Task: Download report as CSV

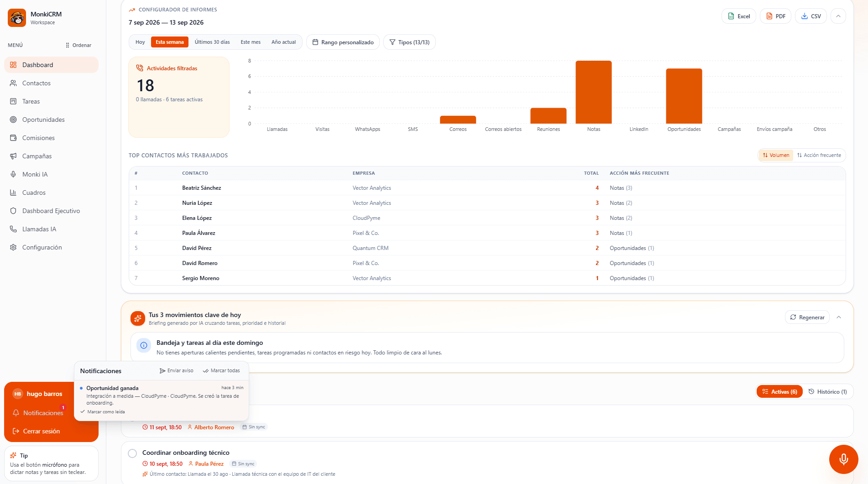Action: [x=811, y=16]
